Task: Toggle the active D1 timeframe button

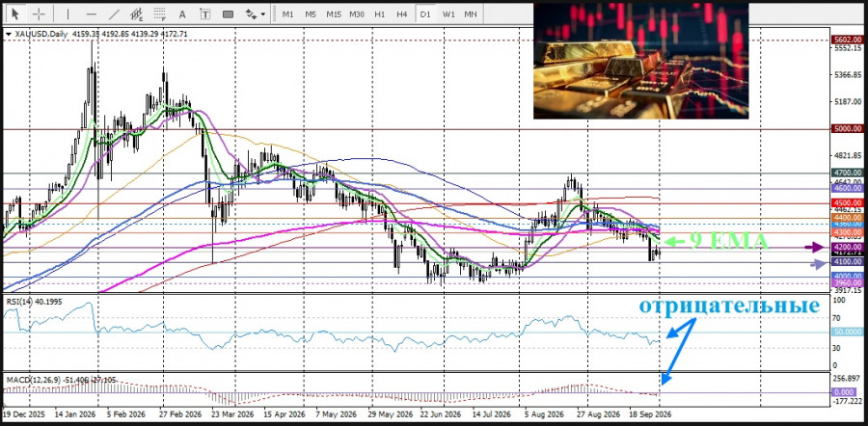Action: pyautogui.click(x=424, y=14)
